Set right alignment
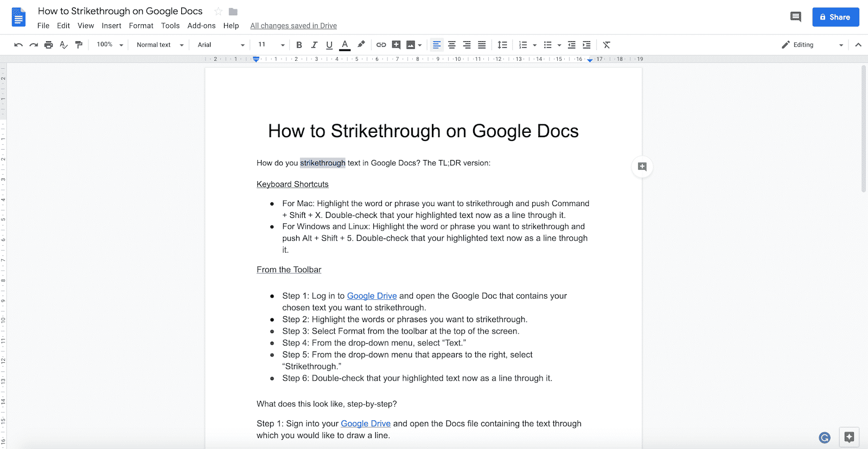The image size is (868, 449). [467, 45]
